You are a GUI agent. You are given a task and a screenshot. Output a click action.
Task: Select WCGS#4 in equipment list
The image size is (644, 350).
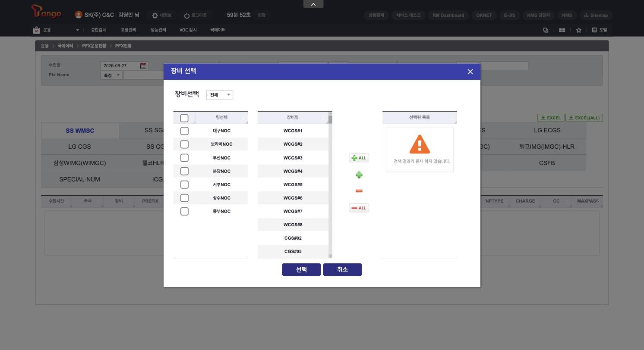(293, 171)
